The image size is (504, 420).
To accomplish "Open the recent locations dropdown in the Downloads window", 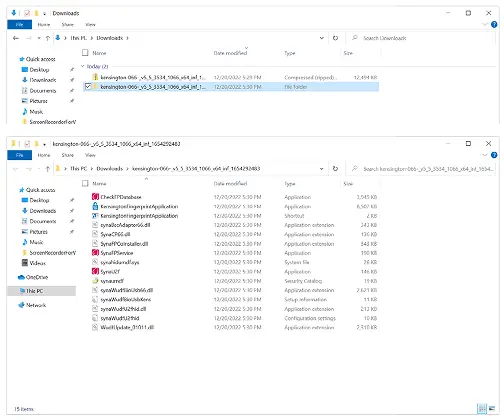I will pyautogui.click(x=39, y=38).
